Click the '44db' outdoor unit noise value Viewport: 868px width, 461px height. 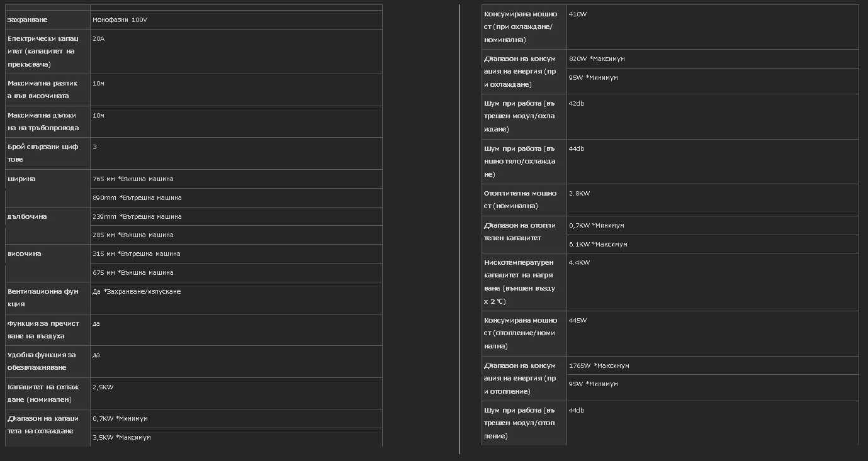click(576, 148)
